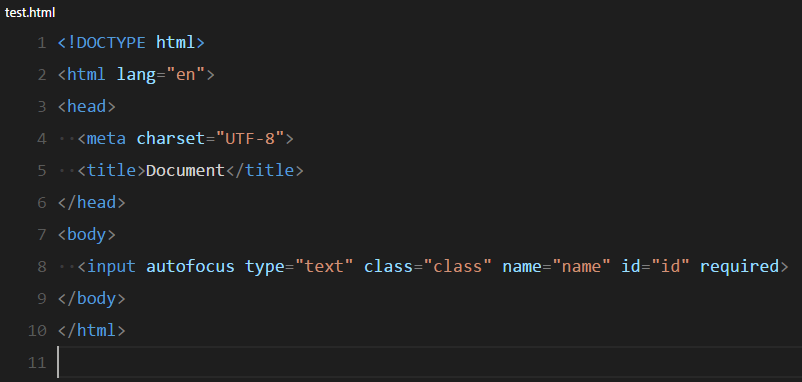Click line number 1 in gutter
The image size is (802, 382).
[42, 43]
